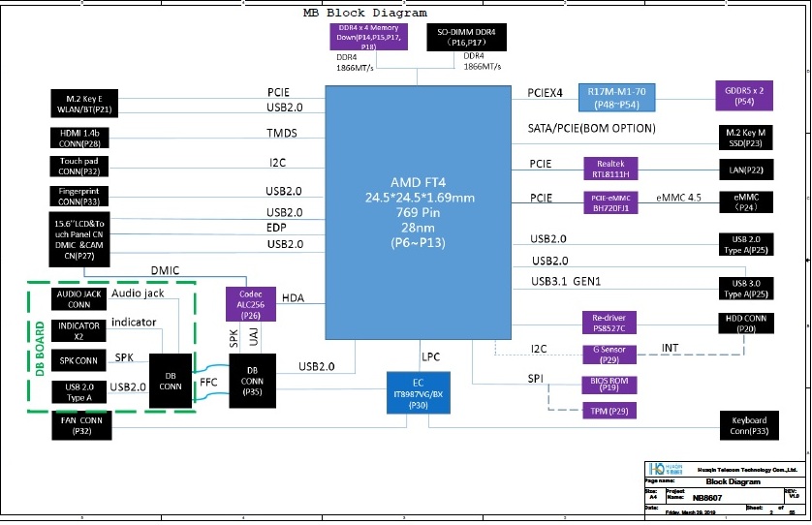Click the PCIE-eMMC BH720FJ1 bridge block
Viewport: 812px width, 525px height.
(610, 202)
